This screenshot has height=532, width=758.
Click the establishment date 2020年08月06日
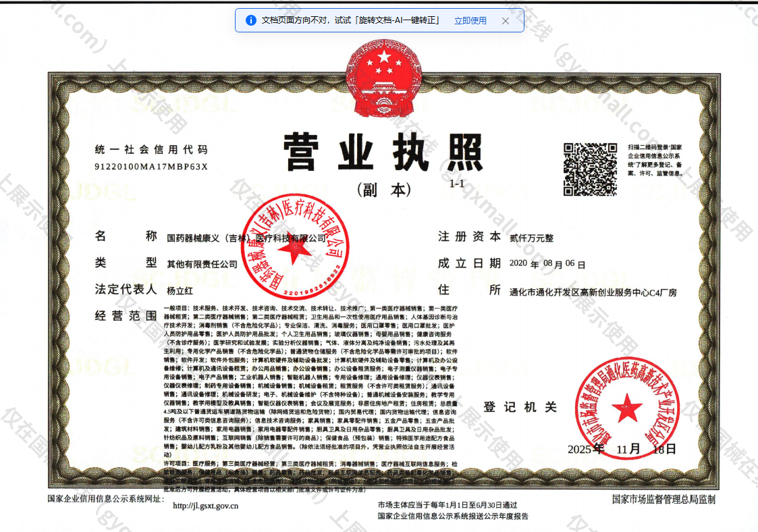pyautogui.click(x=547, y=264)
